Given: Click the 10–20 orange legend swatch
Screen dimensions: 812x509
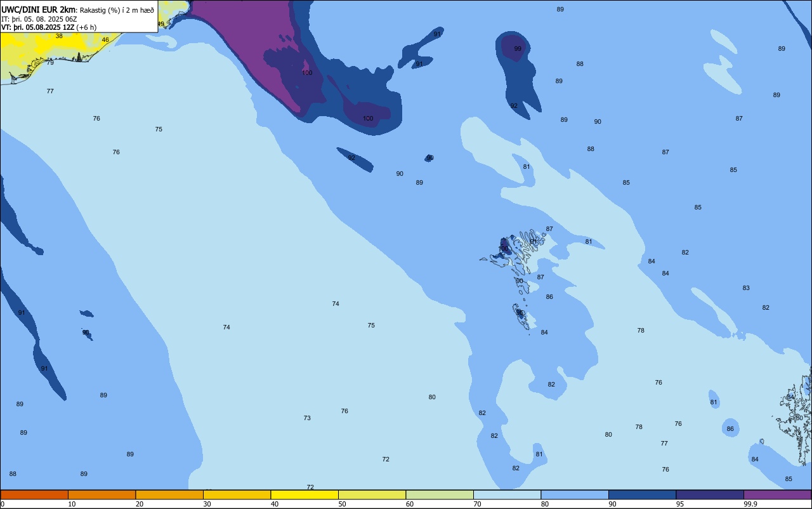Looking at the screenshot, I should pyautogui.click(x=101, y=494).
